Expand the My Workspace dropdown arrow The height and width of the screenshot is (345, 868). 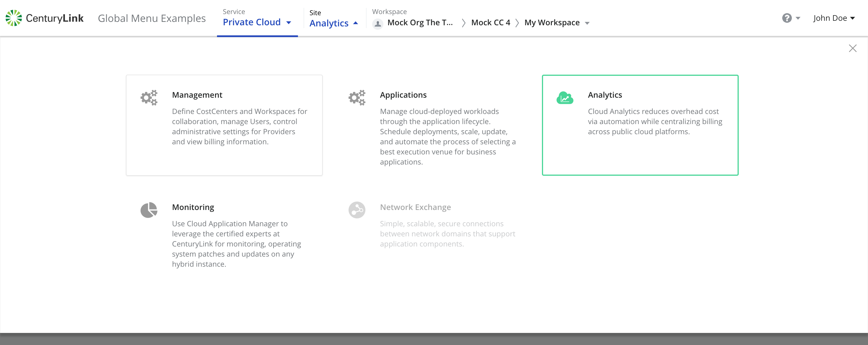(x=587, y=23)
